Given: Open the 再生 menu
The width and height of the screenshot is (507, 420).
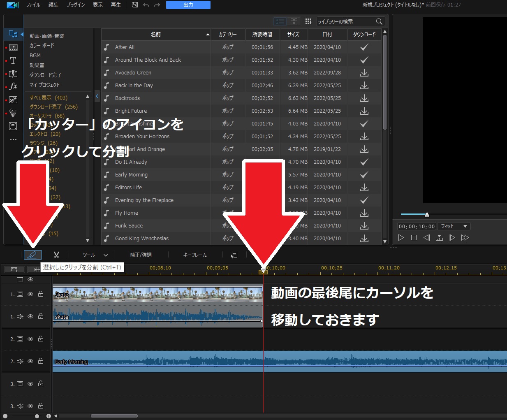Looking at the screenshot, I should pos(116,5).
